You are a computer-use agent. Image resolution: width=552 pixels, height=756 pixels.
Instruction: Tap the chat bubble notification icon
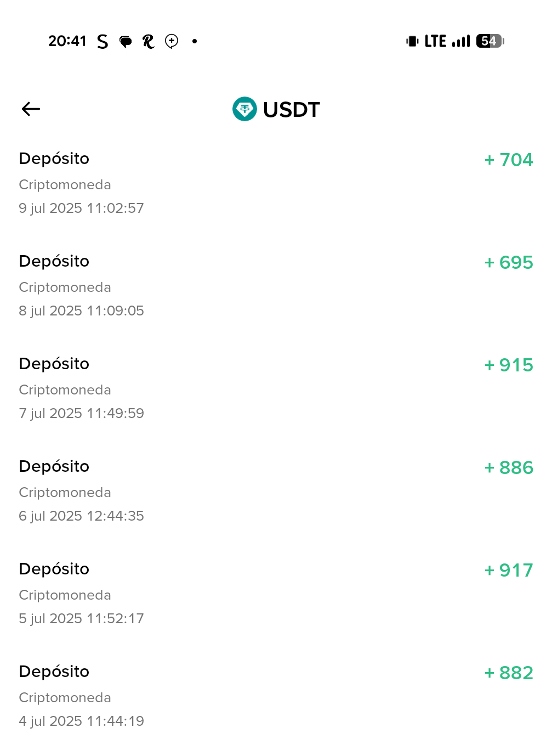[126, 42]
